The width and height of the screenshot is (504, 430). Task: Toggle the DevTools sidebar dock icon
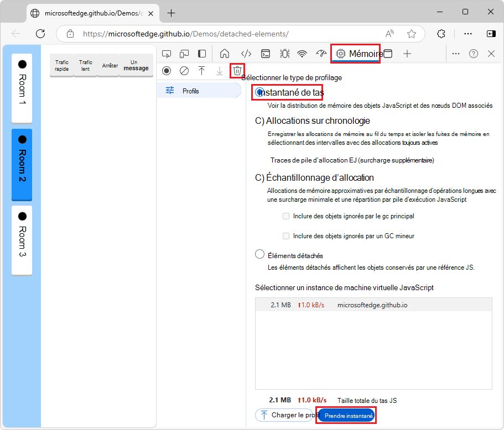coord(202,54)
